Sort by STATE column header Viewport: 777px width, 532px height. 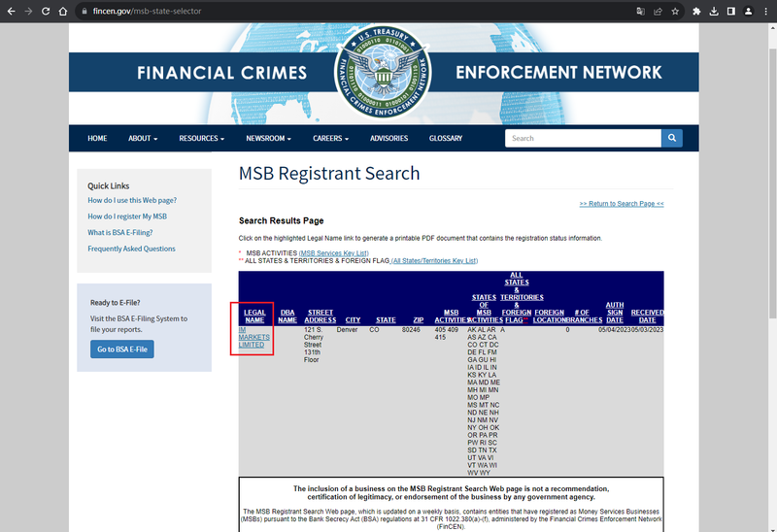386,320
